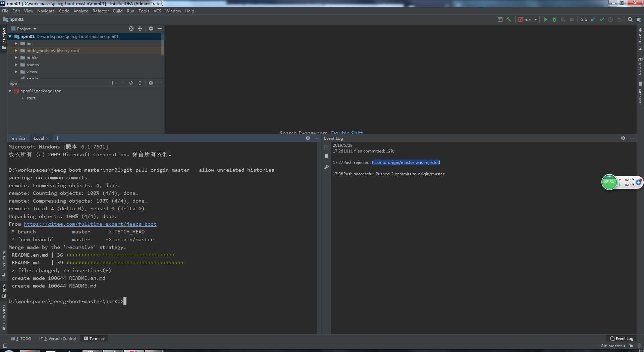
Task: Expand the views folder
Action: pos(16,72)
